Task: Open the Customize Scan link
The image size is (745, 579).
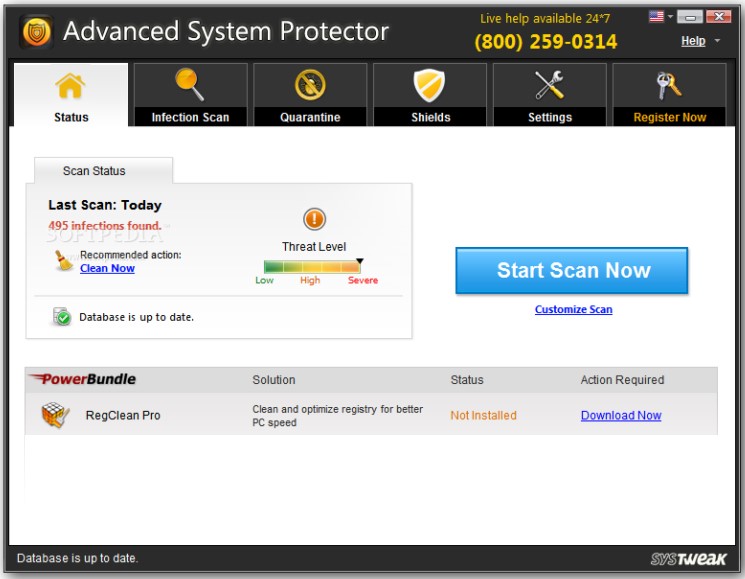Action: point(573,309)
